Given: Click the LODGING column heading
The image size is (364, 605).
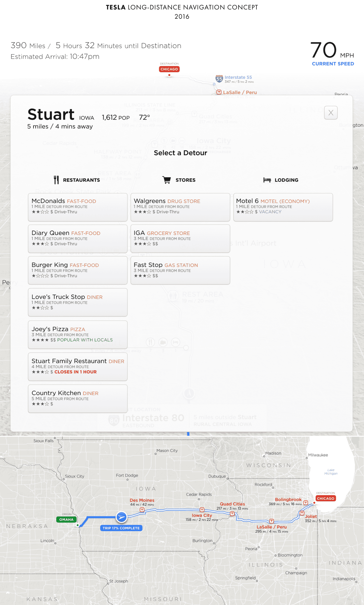Looking at the screenshot, I should coord(287,180).
